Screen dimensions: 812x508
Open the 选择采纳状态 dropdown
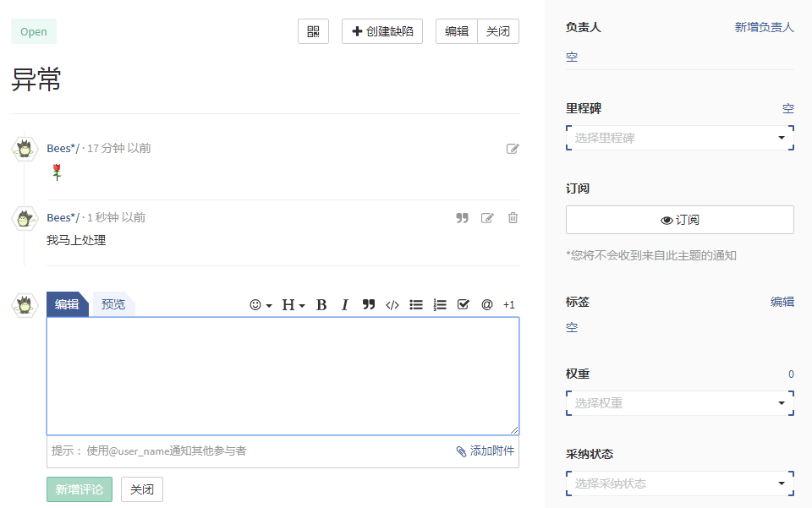(679, 483)
